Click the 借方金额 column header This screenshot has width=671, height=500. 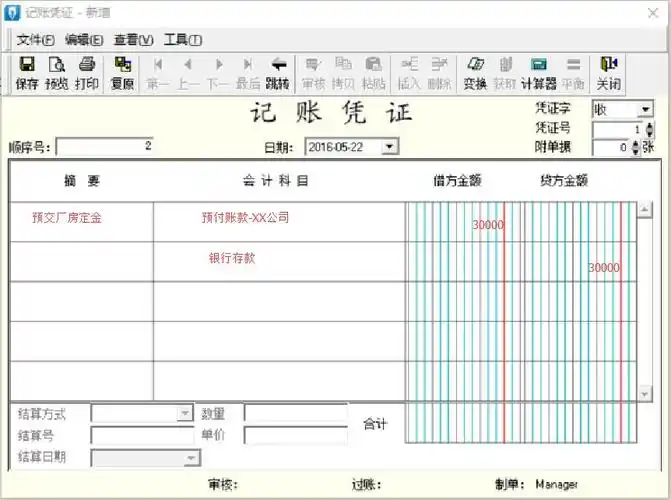457,181
